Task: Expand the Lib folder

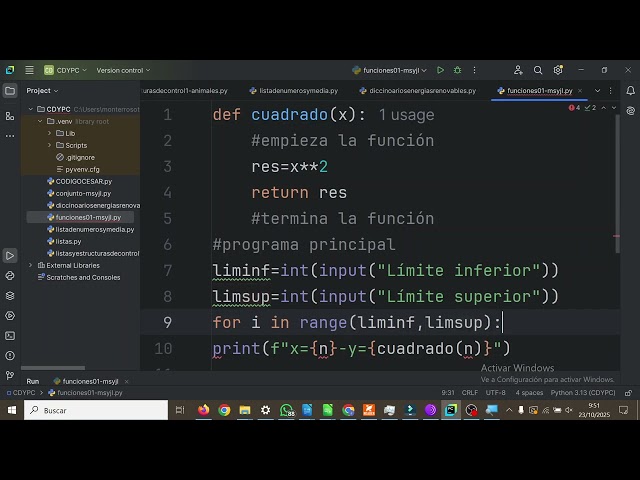Action: (49, 133)
